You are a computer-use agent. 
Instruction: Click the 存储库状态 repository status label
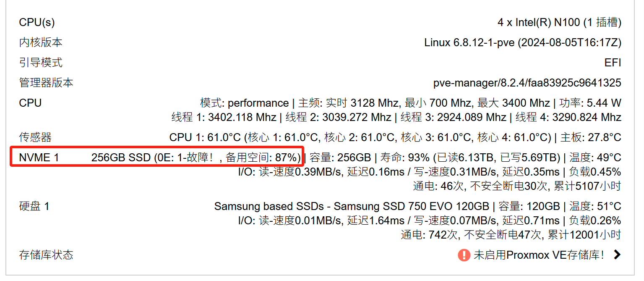(x=46, y=254)
